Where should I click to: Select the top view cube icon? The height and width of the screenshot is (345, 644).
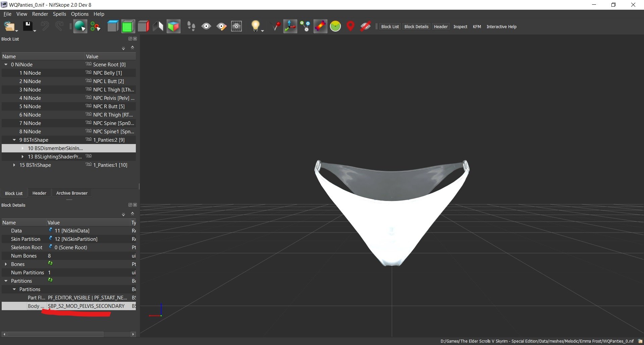click(x=113, y=26)
